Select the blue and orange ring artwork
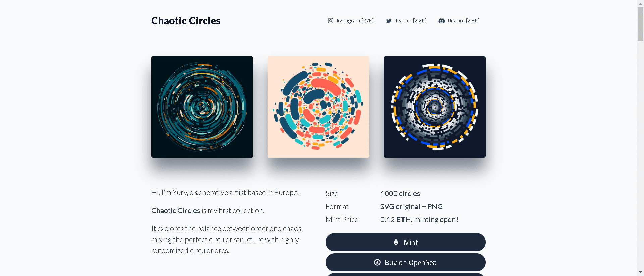This screenshot has width=644, height=276. coord(434,107)
